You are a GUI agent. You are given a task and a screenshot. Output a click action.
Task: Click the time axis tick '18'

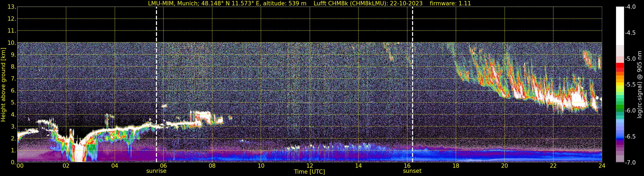pyautogui.click(x=456, y=166)
